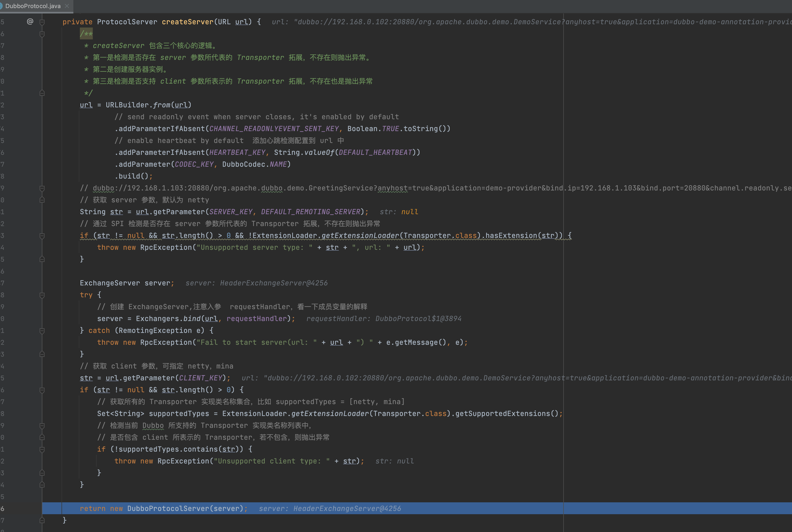Fold the Unsupported server type if-statement
The width and height of the screenshot is (792, 532).
(x=42, y=236)
